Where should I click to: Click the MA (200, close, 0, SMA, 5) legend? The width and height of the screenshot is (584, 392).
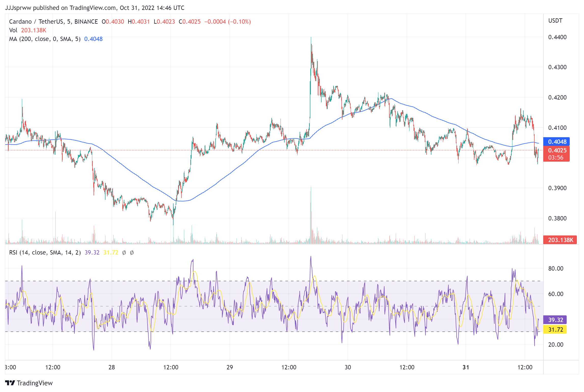coord(45,39)
